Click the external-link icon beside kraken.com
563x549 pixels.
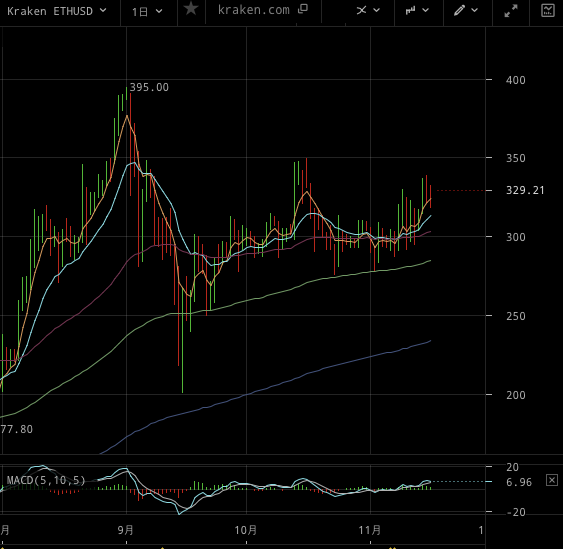click(x=303, y=9)
